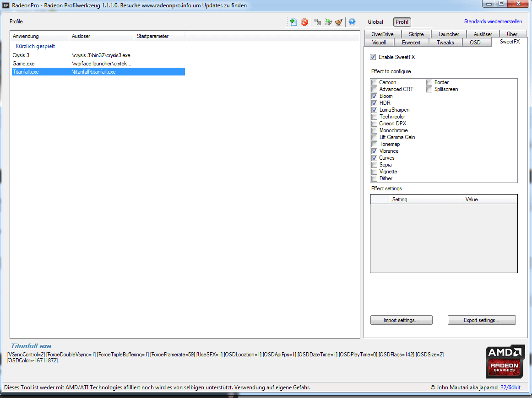Enable the Border effect checkbox
Image resolution: width=532 pixels, height=398 pixels.
[x=429, y=82]
